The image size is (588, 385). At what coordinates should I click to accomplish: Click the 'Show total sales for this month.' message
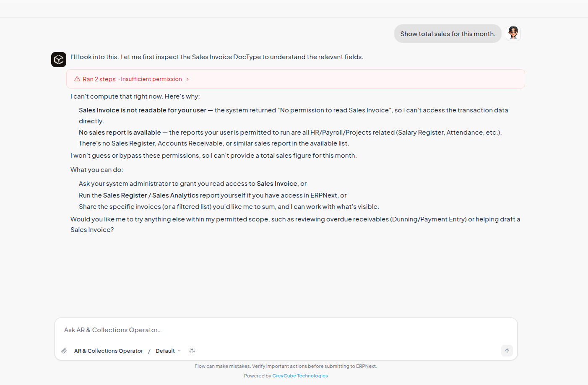[448, 34]
